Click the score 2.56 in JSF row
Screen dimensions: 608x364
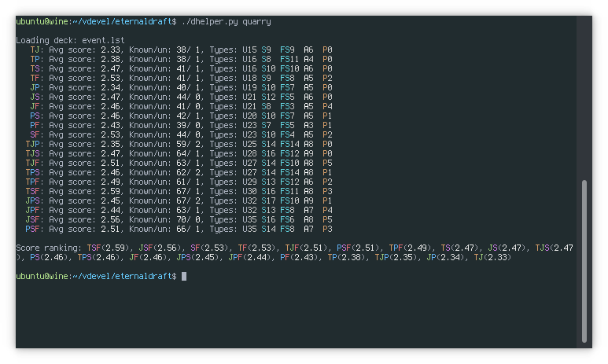pos(110,220)
